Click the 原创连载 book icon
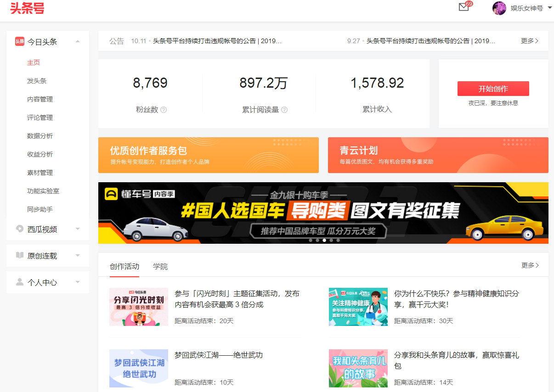Viewport: 554px width, 392px height. pyautogui.click(x=19, y=256)
